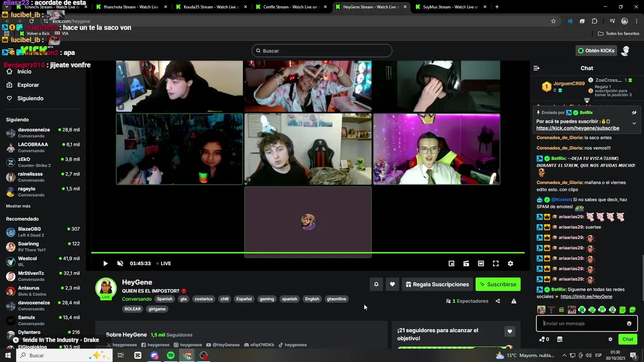Screen dimensions: 644x362
Task: Open davooxeneize followed channel
Action: (x=43, y=133)
